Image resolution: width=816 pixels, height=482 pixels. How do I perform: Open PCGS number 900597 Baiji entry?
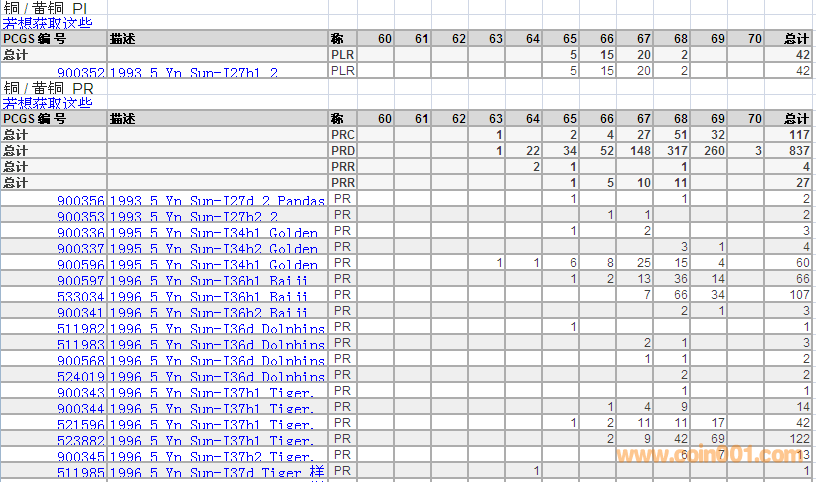80,280
